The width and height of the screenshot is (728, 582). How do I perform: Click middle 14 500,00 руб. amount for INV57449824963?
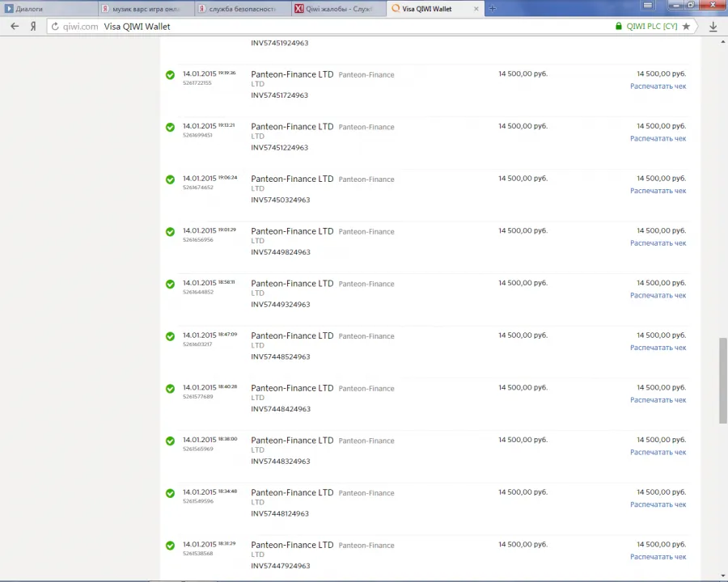pos(523,230)
